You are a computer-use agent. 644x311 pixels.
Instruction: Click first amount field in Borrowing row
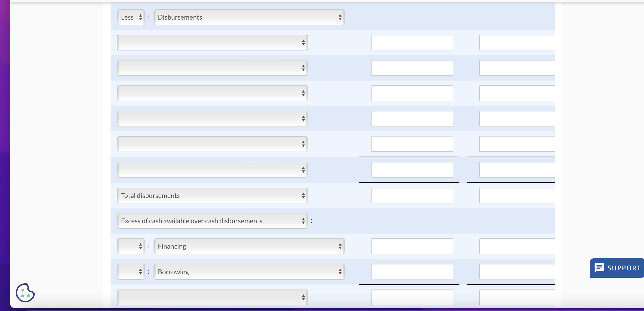click(412, 272)
